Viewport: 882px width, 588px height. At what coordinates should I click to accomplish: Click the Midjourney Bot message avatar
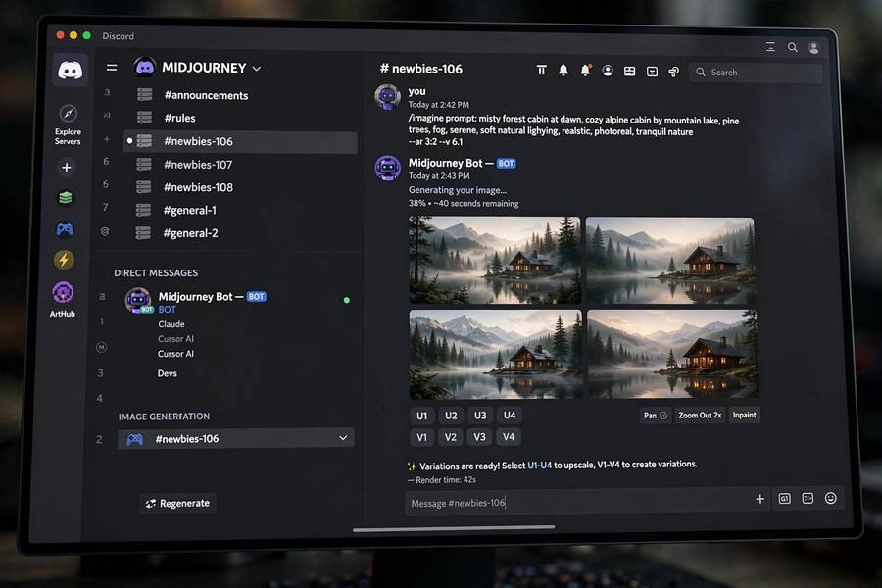(x=388, y=168)
